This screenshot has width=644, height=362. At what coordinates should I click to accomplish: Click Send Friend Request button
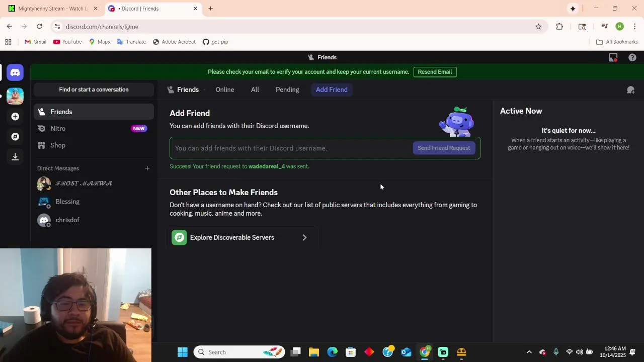[444, 148]
